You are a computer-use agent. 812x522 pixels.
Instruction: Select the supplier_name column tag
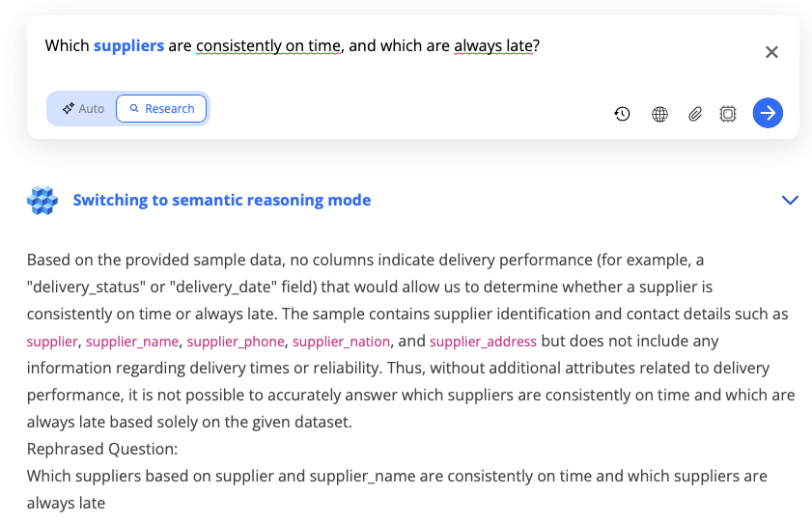pos(136,342)
